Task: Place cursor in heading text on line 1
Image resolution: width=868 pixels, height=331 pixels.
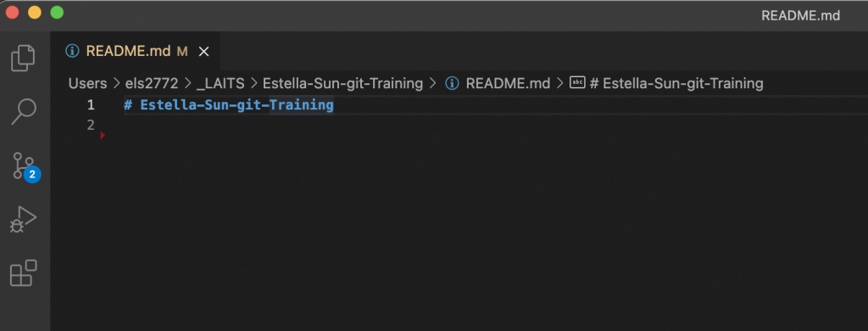Action: pyautogui.click(x=229, y=104)
